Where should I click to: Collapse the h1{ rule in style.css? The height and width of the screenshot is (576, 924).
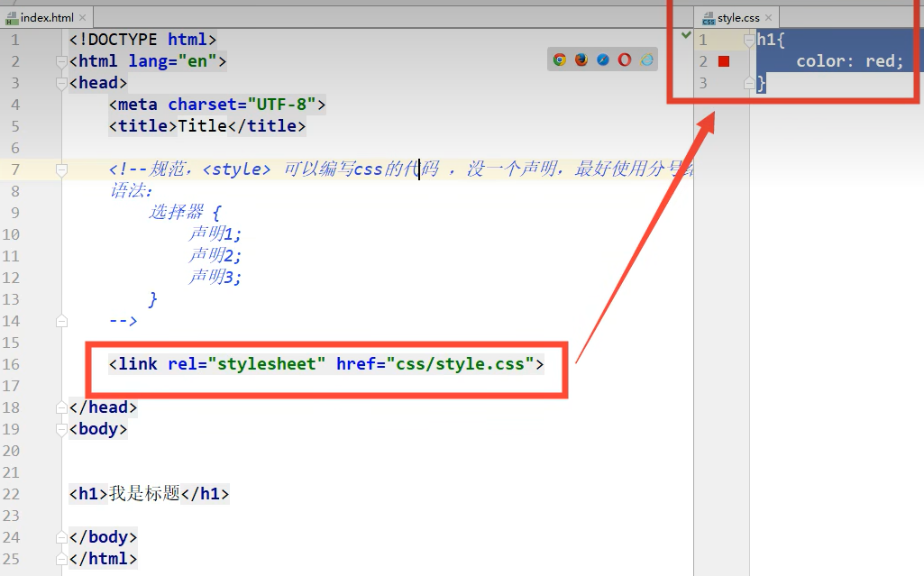pyautogui.click(x=749, y=40)
